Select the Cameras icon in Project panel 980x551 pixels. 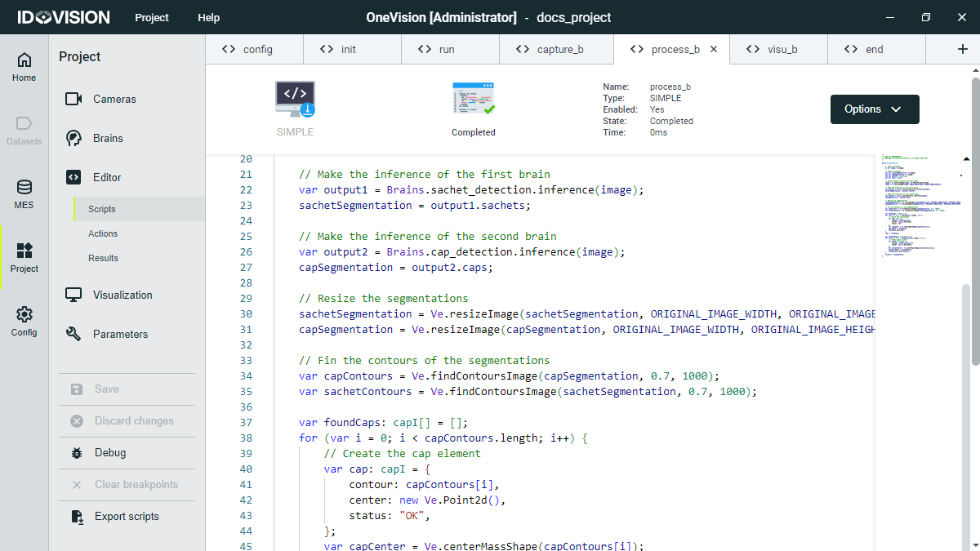coord(74,99)
